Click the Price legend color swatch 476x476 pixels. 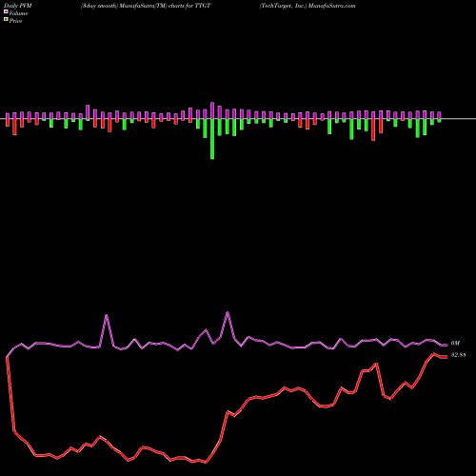pyautogui.click(x=6, y=20)
